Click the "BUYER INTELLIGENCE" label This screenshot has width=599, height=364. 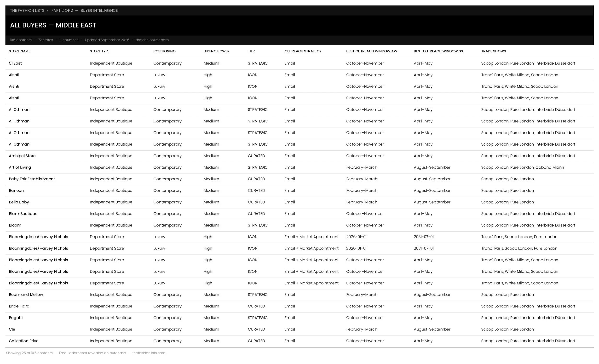99,11
